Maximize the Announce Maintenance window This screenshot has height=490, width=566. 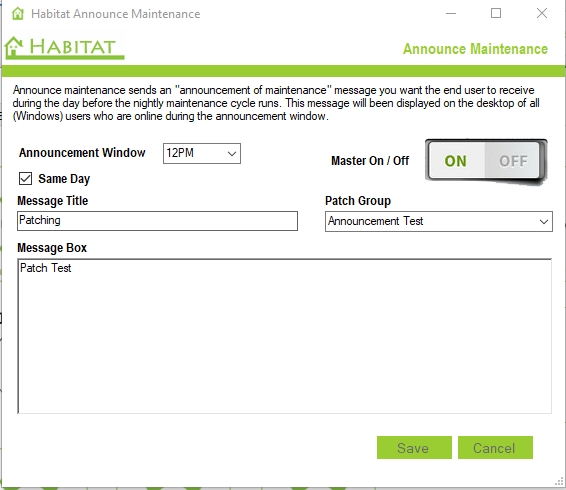click(x=496, y=14)
